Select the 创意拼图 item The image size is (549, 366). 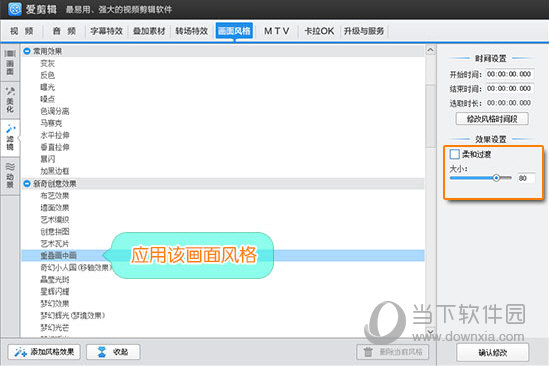tap(55, 231)
